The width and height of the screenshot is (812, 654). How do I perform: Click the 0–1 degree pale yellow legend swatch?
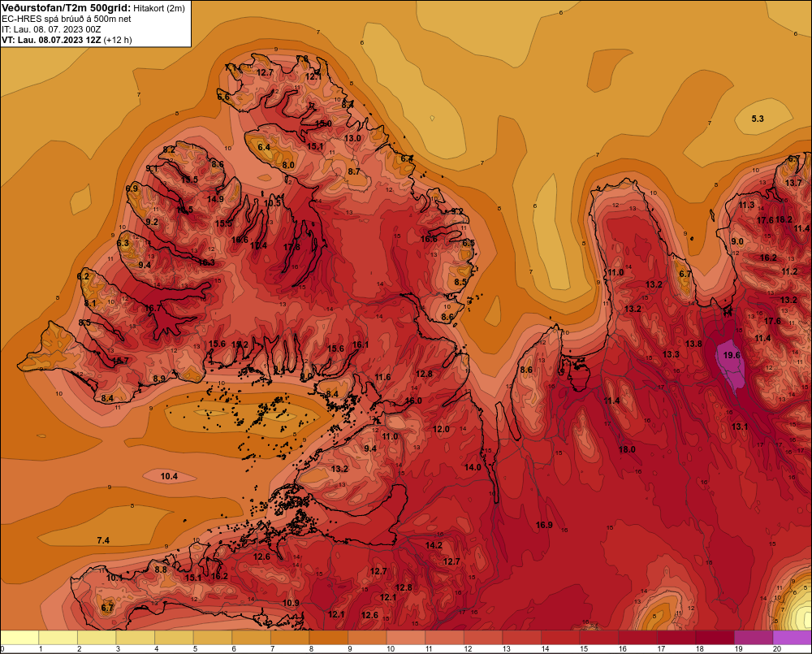pos(19,638)
